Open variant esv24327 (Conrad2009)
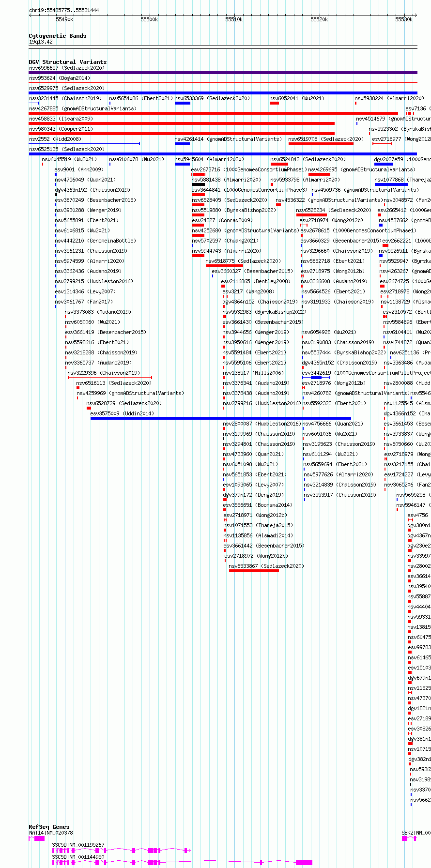Screen dimensions: 431x868 (222, 220)
